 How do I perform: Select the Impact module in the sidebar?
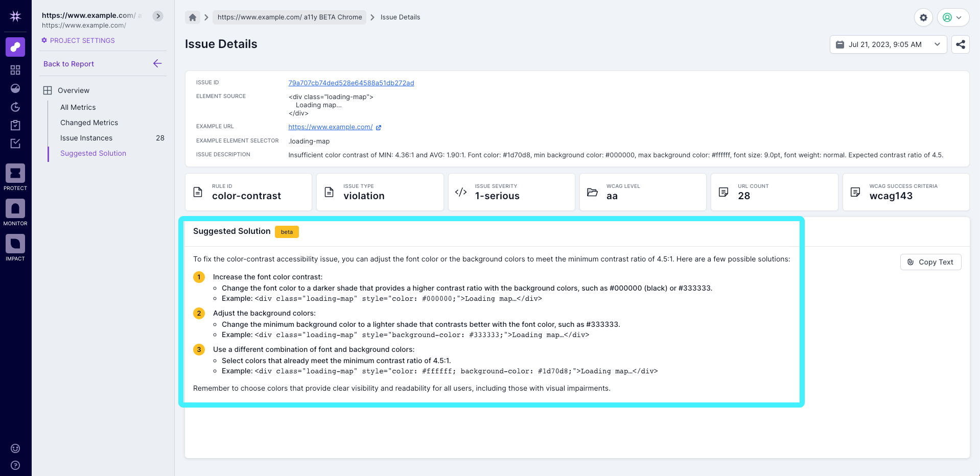15,244
